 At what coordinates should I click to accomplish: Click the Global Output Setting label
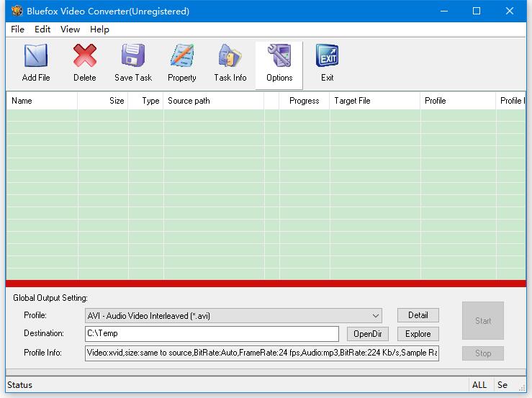(x=50, y=298)
